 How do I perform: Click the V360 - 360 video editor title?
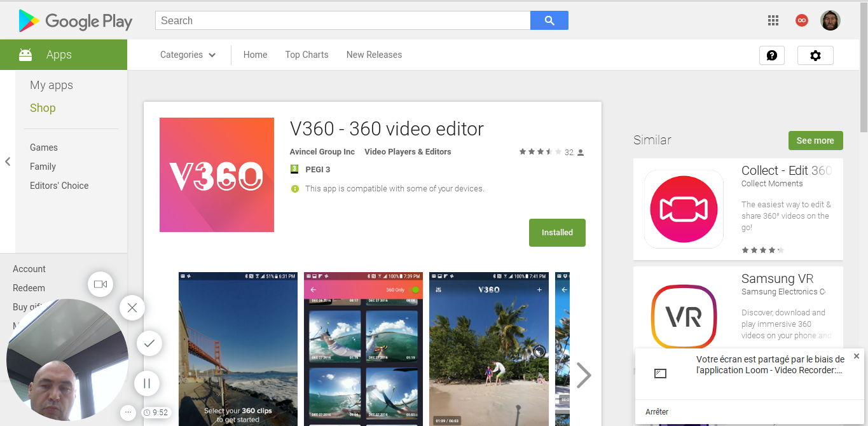point(387,129)
